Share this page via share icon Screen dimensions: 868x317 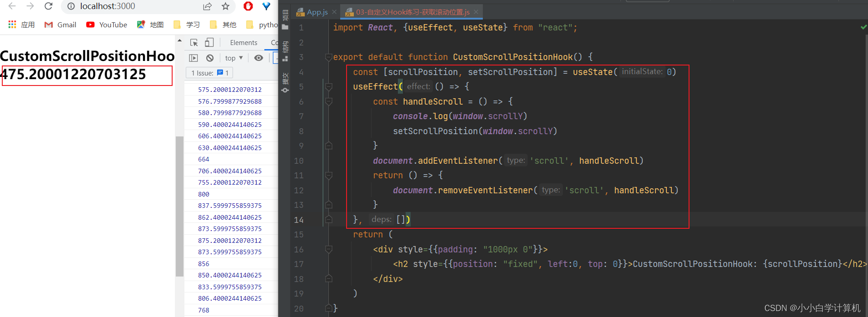pos(208,6)
